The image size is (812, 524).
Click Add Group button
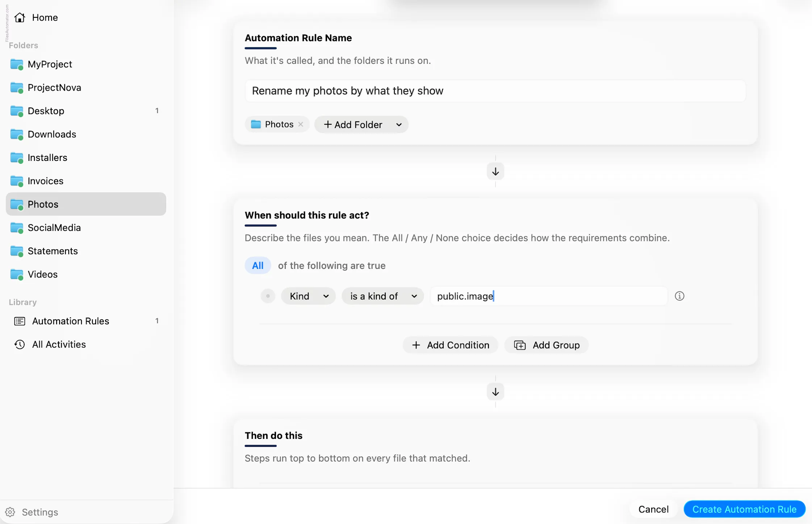point(547,345)
